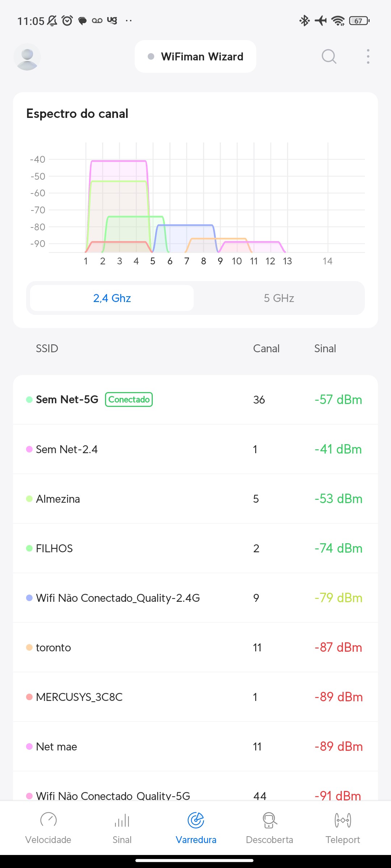
Task: Switch spectrum to 5 GHz band
Action: [x=279, y=298]
